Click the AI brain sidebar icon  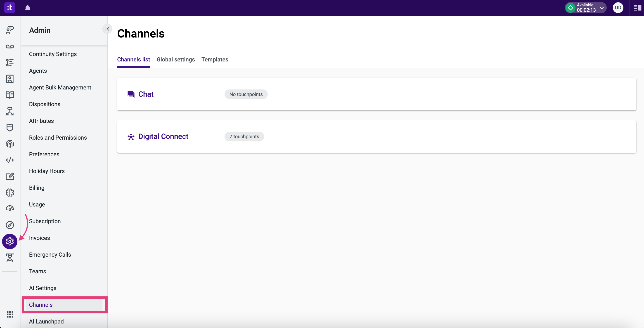tap(10, 192)
